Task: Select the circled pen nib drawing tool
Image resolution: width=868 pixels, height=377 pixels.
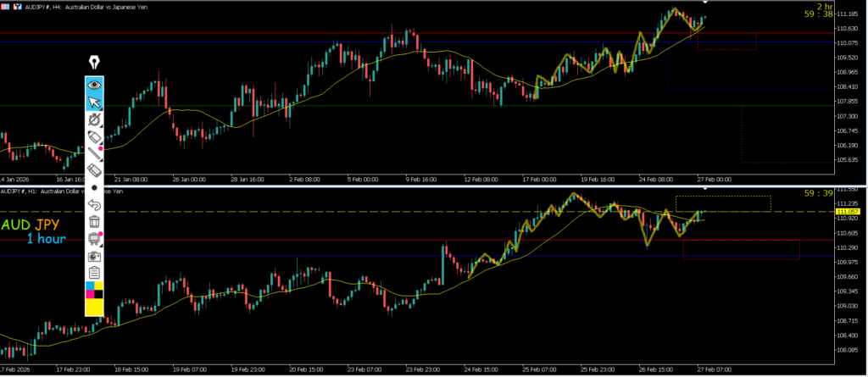Action: pos(94,120)
